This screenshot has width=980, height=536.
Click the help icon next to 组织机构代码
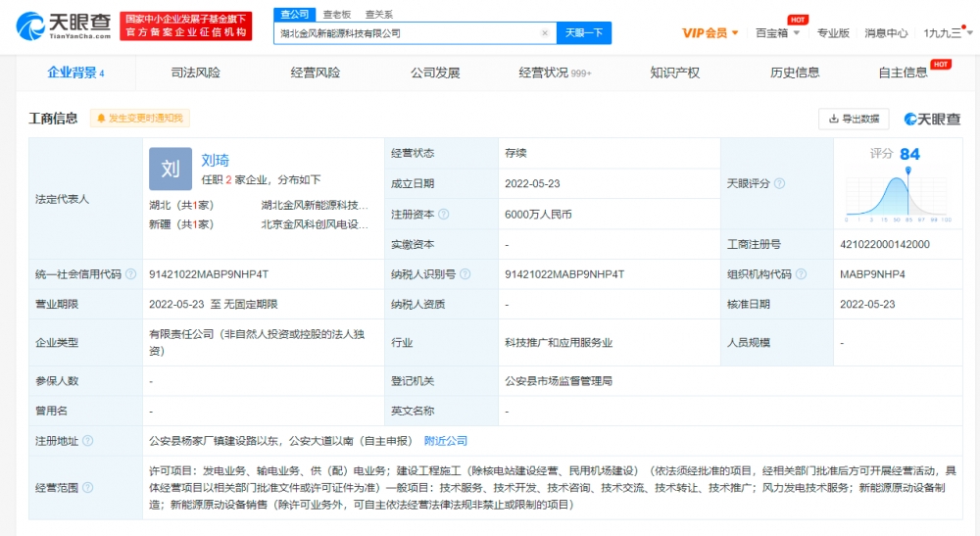pos(802,274)
